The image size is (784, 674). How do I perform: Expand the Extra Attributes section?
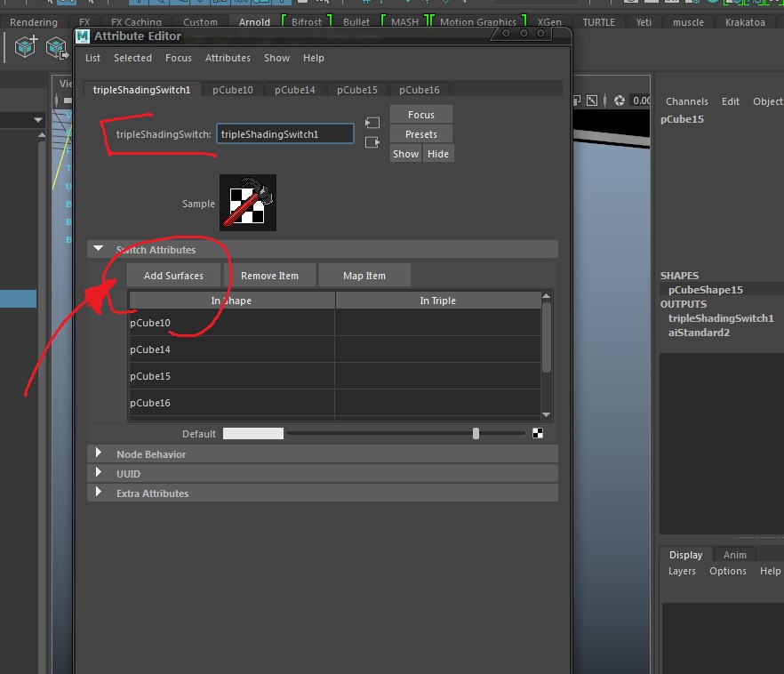99,493
